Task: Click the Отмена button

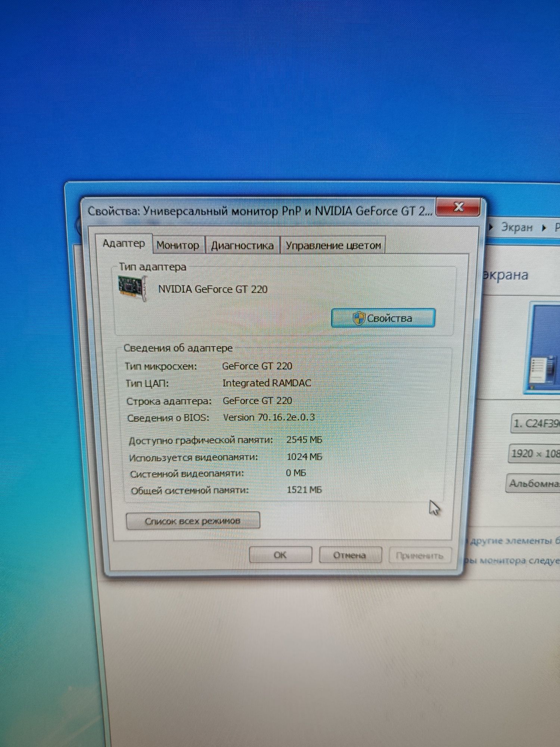Action: [350, 555]
